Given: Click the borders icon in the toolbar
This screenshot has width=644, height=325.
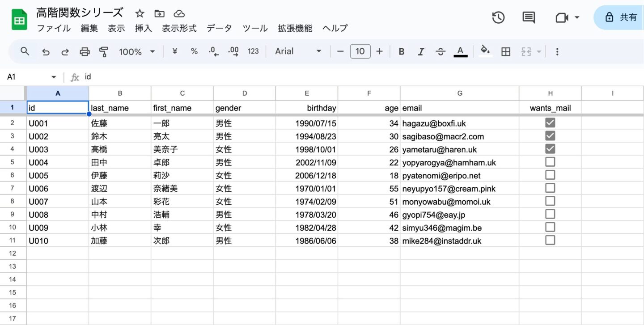Looking at the screenshot, I should (x=505, y=51).
